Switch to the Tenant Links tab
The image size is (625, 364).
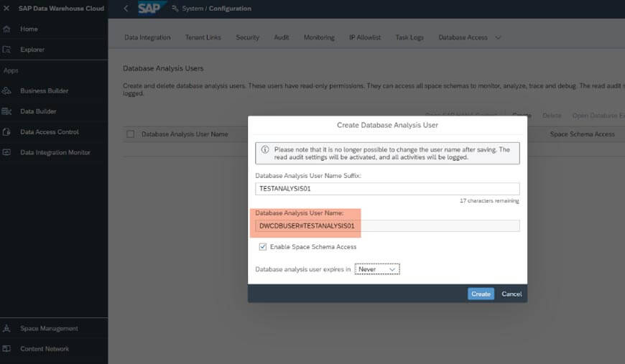203,37
